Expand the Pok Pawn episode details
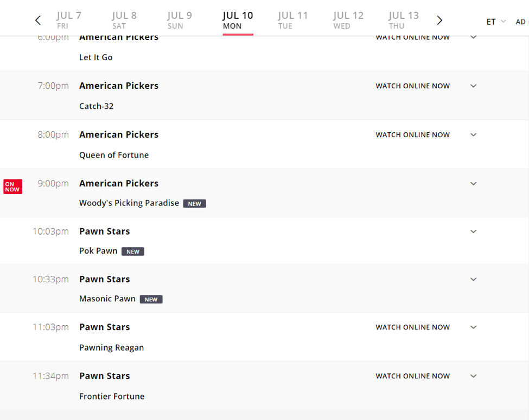 click(x=473, y=231)
